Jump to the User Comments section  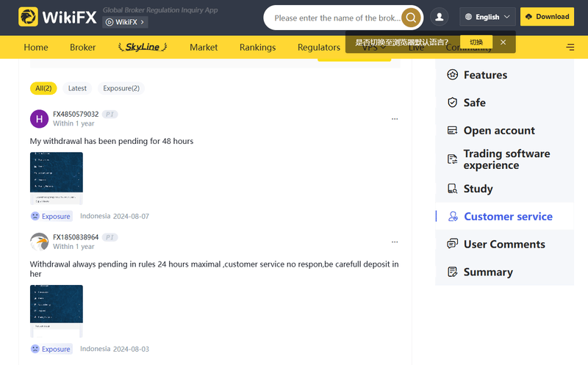[x=504, y=245]
